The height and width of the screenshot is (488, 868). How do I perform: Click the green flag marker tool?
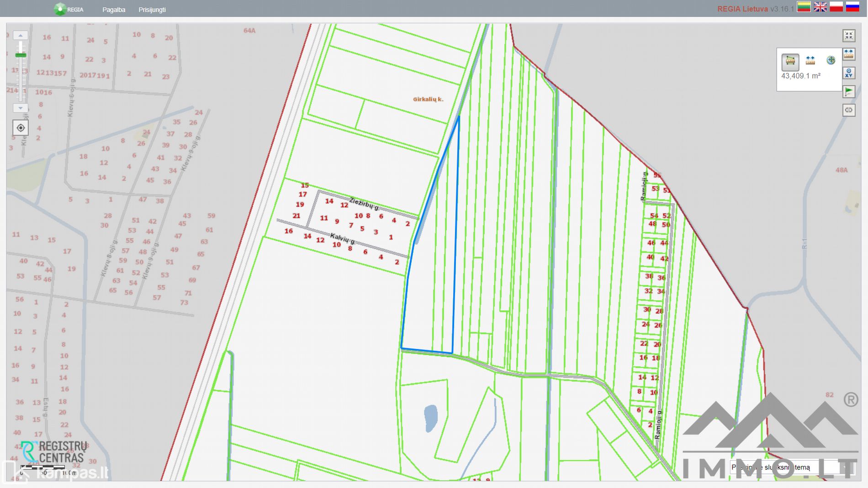pyautogui.click(x=848, y=92)
